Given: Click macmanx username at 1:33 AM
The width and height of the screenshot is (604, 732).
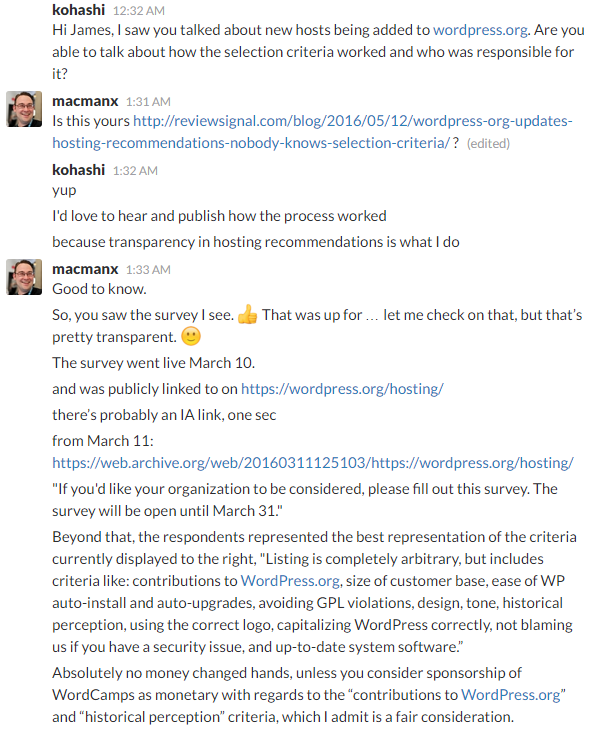Looking at the screenshot, I should pos(85,269).
